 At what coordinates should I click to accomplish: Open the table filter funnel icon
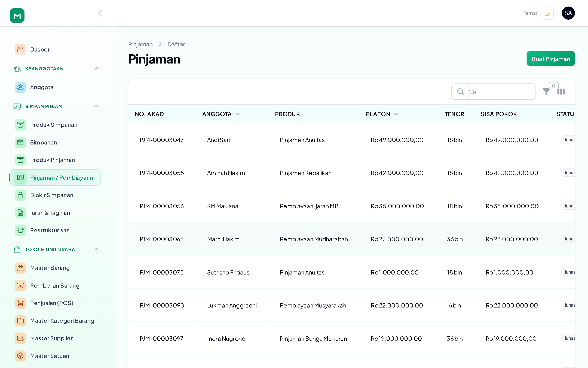click(x=546, y=92)
